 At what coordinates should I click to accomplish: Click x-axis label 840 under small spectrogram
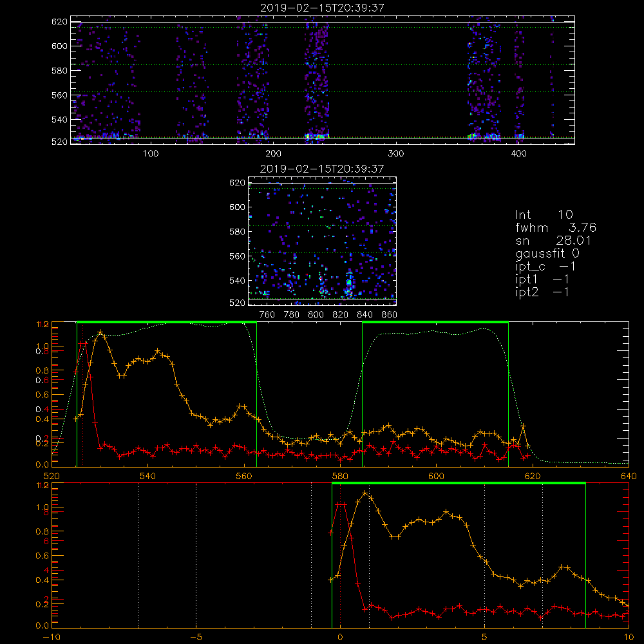pos(365,315)
